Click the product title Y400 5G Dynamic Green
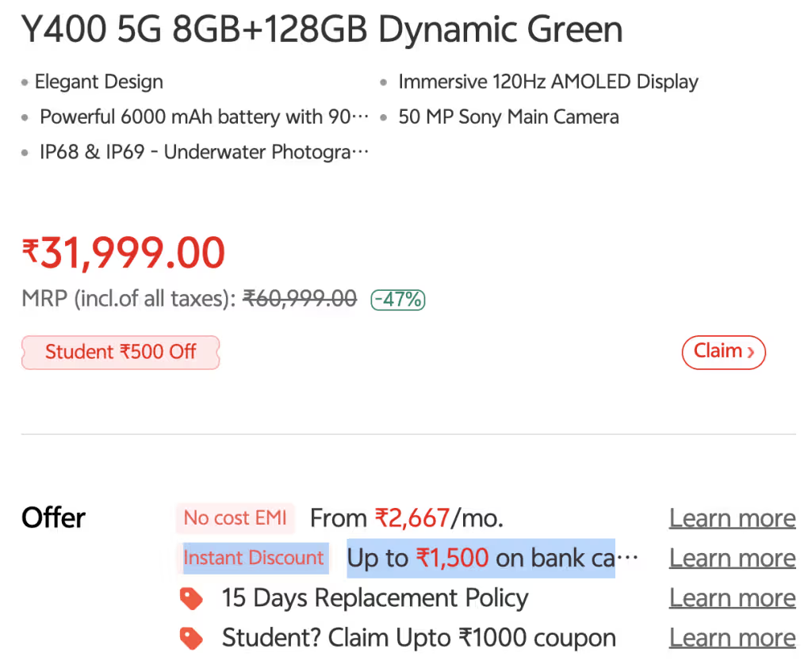The width and height of the screenshot is (812, 668). click(322, 29)
